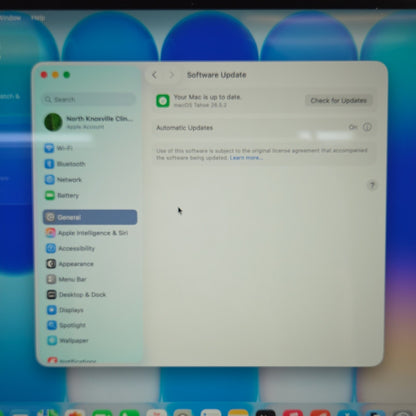Click Check for Updates button
416x416 pixels.
coord(338,100)
